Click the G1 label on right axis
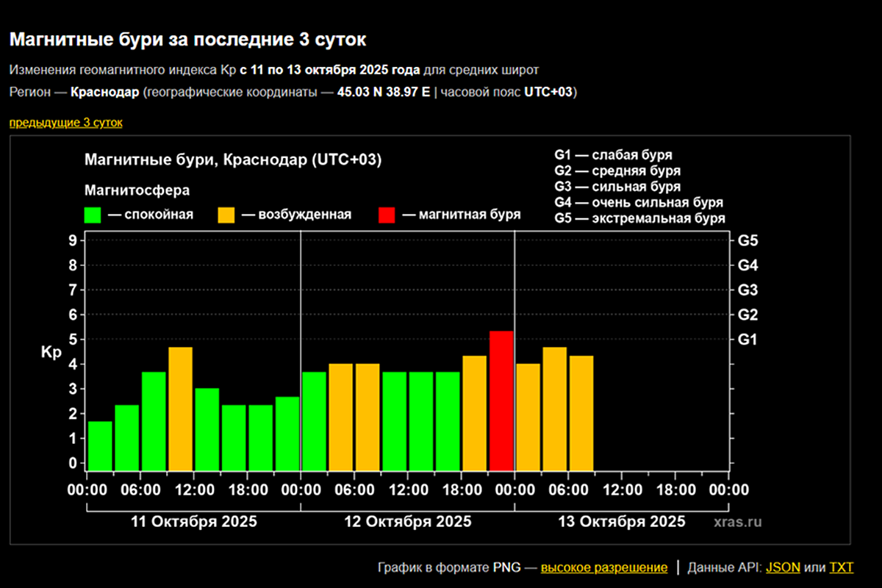 pyautogui.click(x=747, y=340)
